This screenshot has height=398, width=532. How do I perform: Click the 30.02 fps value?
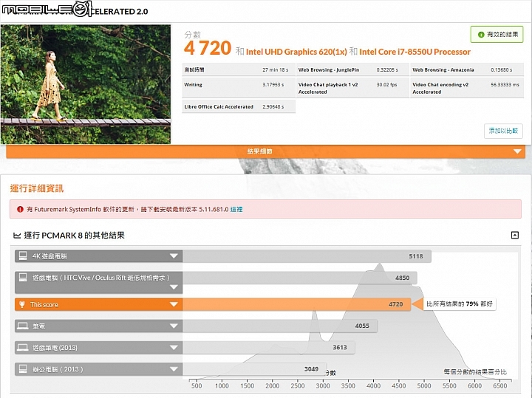coord(386,85)
